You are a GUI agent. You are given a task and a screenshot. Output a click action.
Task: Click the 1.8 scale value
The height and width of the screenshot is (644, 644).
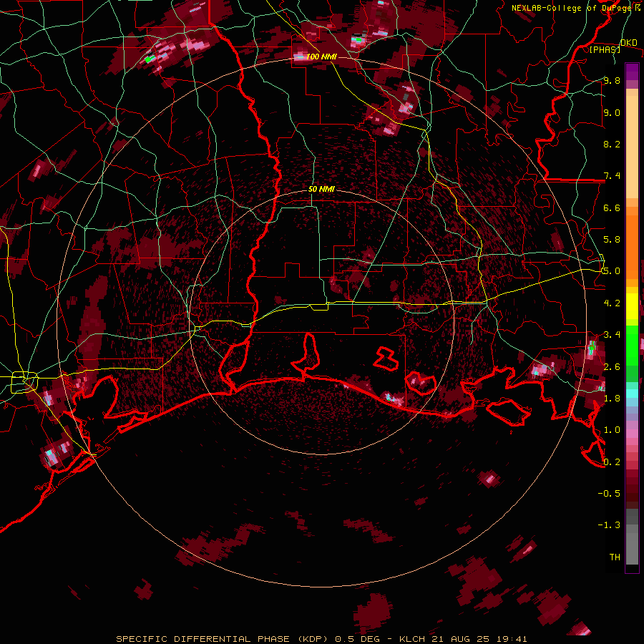(612, 398)
